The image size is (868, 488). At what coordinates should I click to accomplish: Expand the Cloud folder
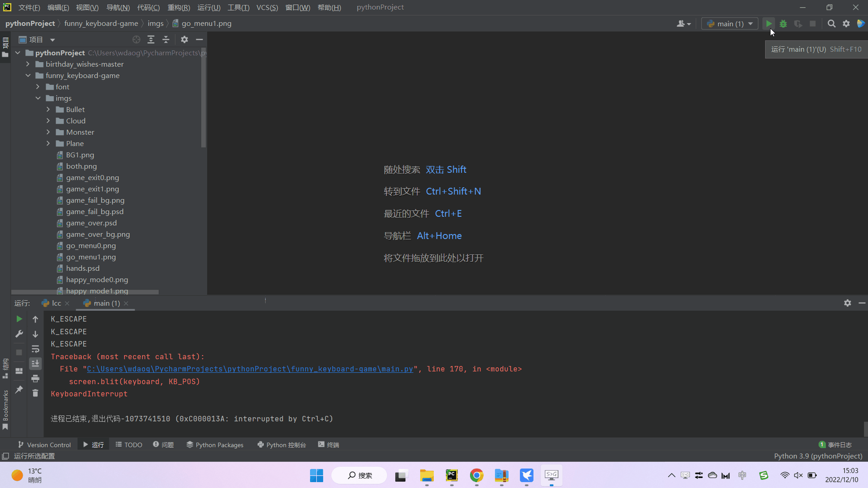coord(48,121)
